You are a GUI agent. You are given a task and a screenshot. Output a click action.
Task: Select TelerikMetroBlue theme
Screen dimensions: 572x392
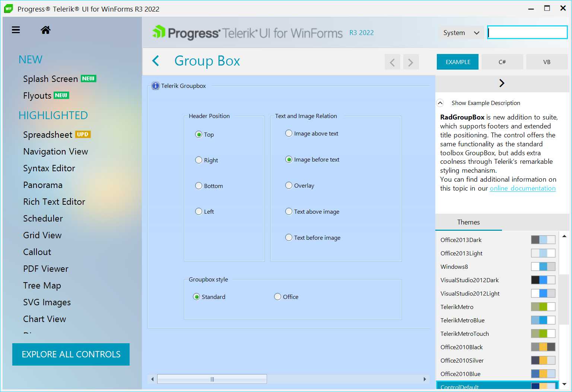pyautogui.click(x=498, y=320)
